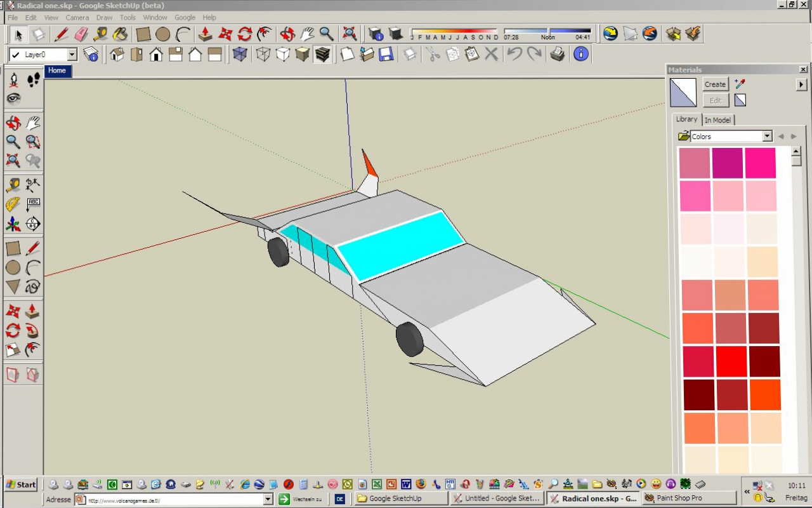This screenshot has height=508, width=812.
Task: Pick the Paint Bucket tool
Action: (x=120, y=34)
